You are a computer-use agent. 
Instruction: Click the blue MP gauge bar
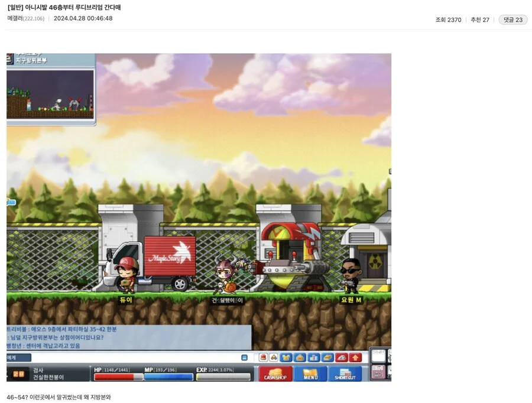tap(168, 377)
